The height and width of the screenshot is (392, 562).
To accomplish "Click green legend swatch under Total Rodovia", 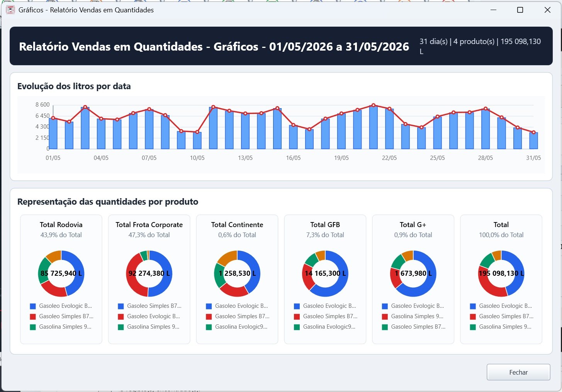I will pyautogui.click(x=33, y=327).
